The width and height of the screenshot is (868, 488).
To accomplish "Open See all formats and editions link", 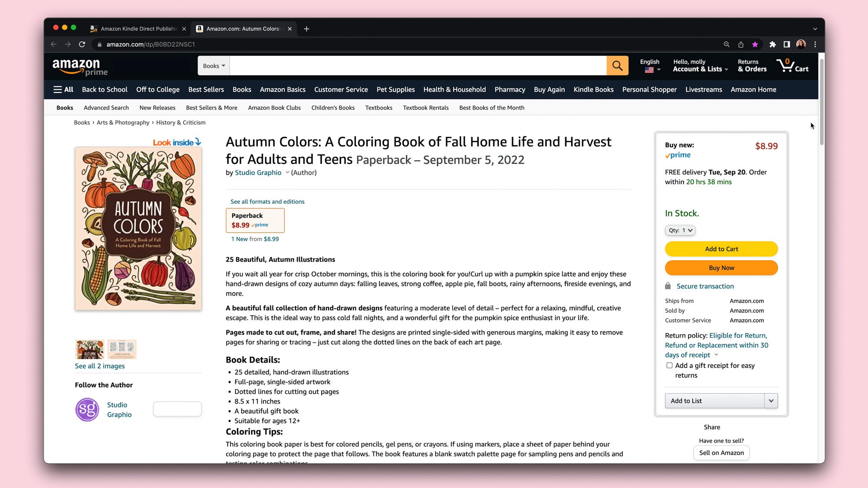I will (x=267, y=202).
